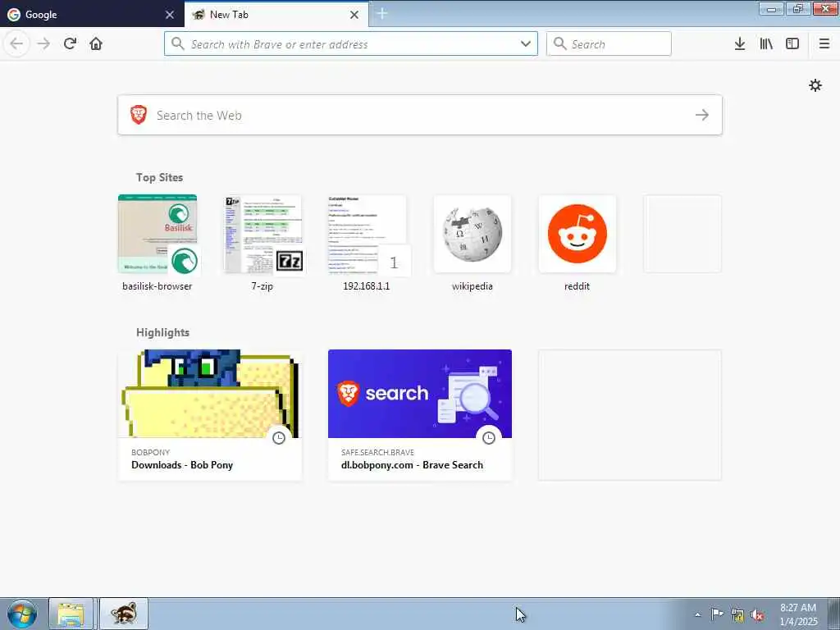Toggle the sidebar view icon
Image resolution: width=840 pixels, height=630 pixels.
792,44
